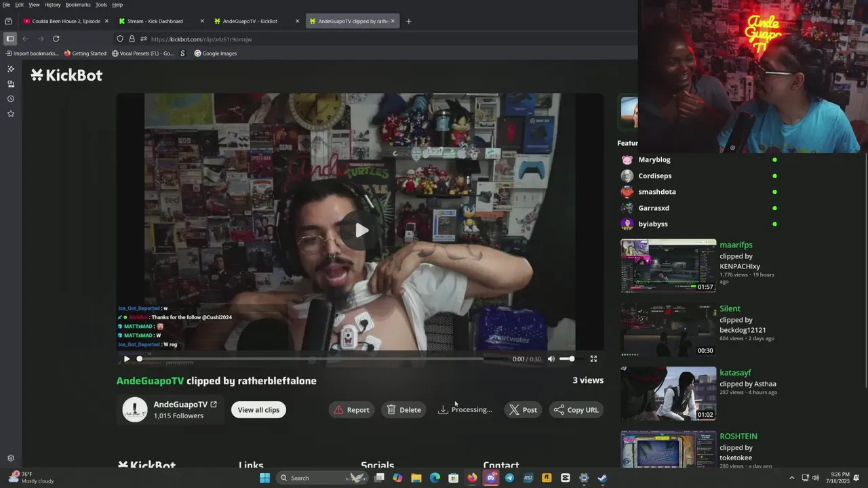Toggle the Firefox sidebar button

click(x=10, y=39)
